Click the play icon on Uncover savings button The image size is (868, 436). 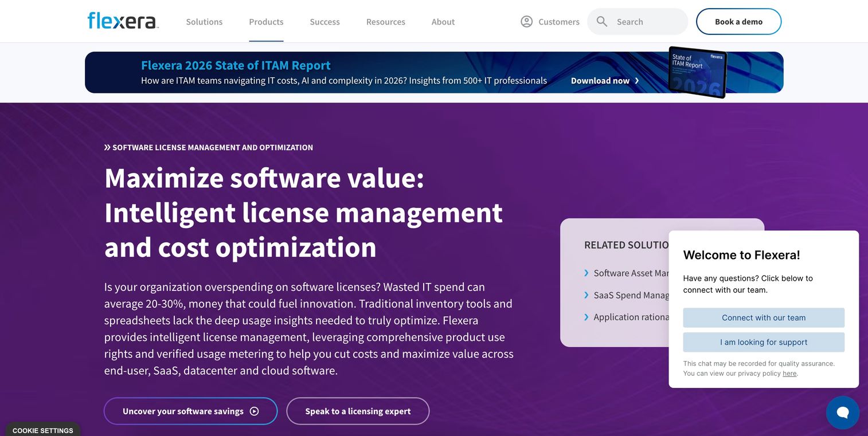(255, 411)
